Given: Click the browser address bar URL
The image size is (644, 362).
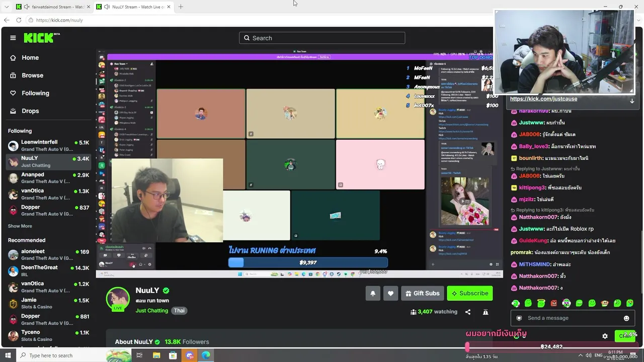Looking at the screenshot, I should pyautogui.click(x=59, y=20).
